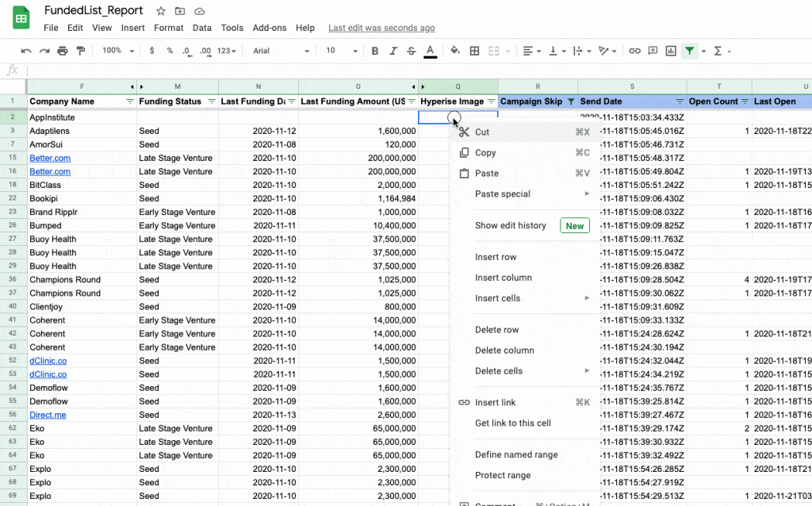Select Show edit history option
This screenshot has width=812, height=506.
525,226
